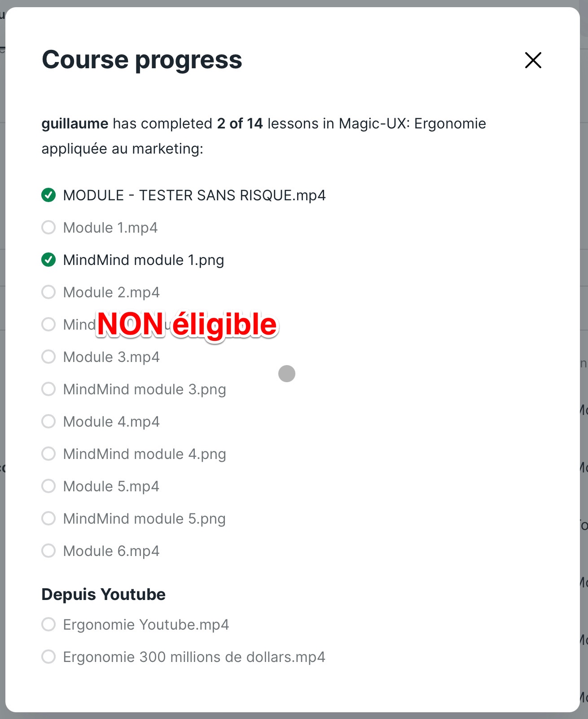Open lesson MODULE - TESTER SANS RISQUE.mp4
This screenshot has width=588, height=719.
194,195
